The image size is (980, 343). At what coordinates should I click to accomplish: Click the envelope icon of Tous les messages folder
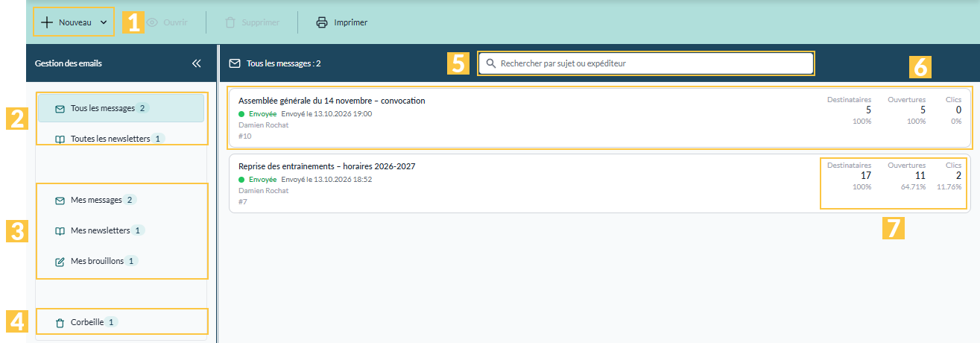[x=60, y=109]
